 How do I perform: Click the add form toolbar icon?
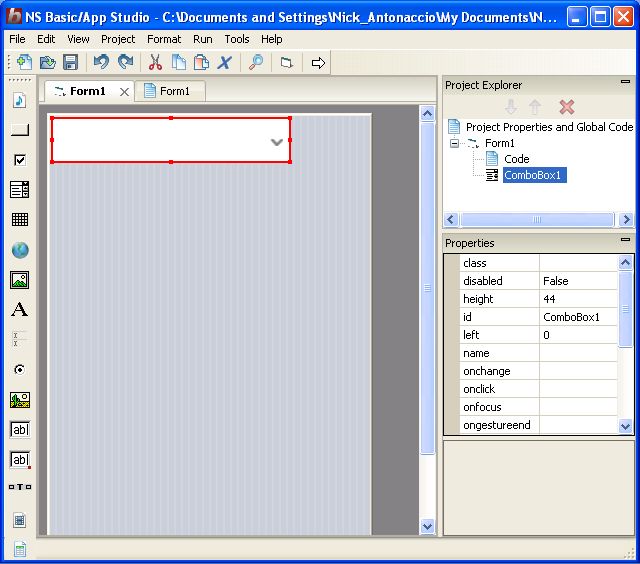click(287, 62)
